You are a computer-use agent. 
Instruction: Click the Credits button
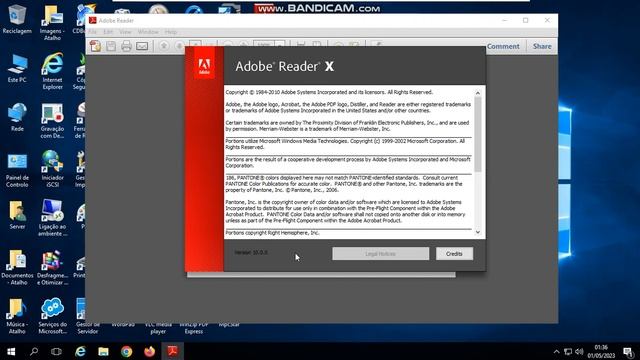pos(454,253)
